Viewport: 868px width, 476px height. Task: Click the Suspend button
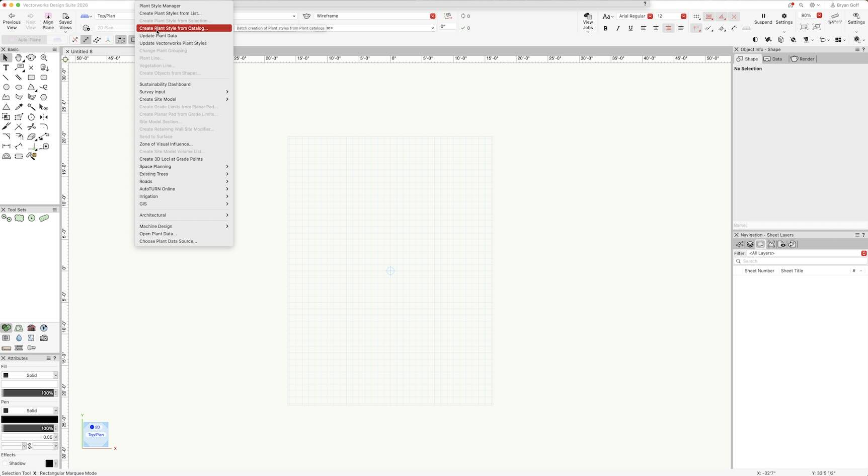coord(763,19)
